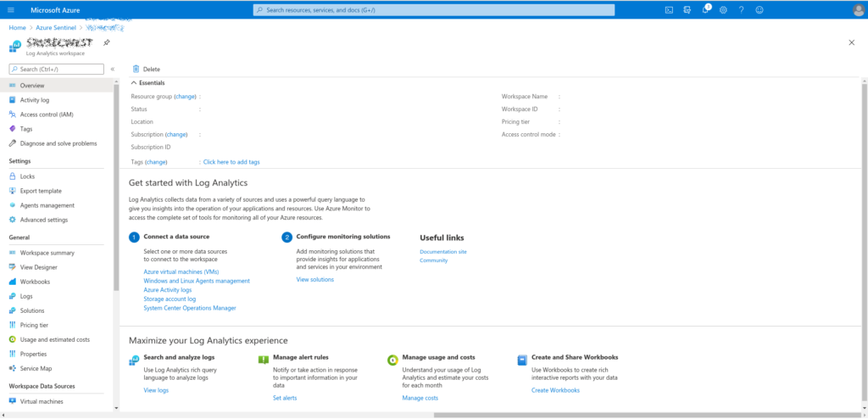
Task: Click the Properties sidebar icon
Action: point(12,354)
